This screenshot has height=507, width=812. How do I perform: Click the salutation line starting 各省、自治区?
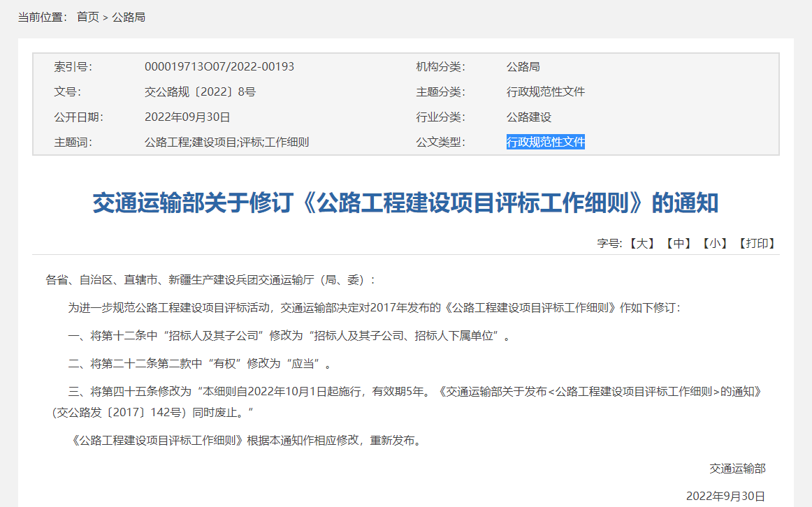coord(211,280)
